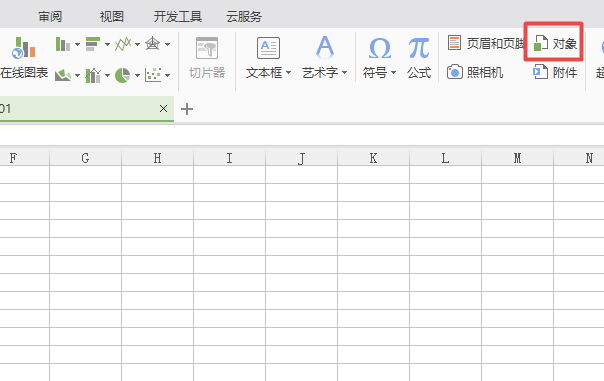Screen dimensions: 604x381
Task: Insert a column chart
Action: pos(63,44)
